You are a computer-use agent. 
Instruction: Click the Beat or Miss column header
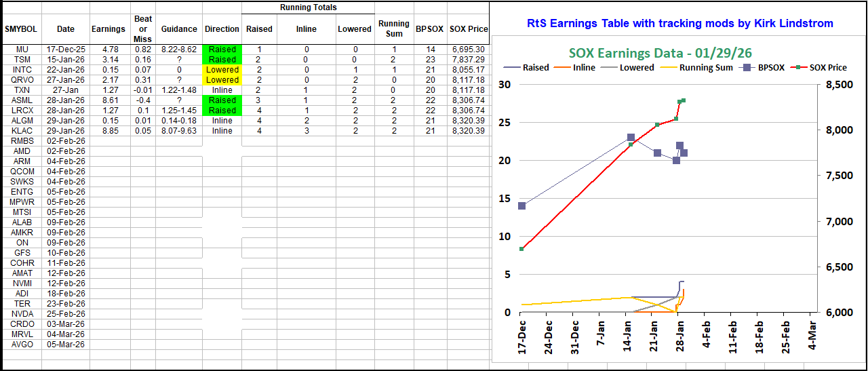coord(143,29)
